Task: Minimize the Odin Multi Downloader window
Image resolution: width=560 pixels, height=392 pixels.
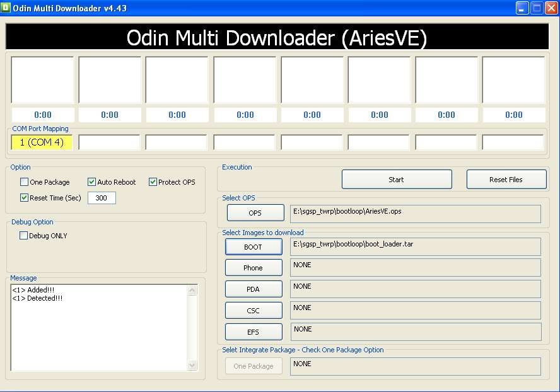Action: [x=522, y=8]
